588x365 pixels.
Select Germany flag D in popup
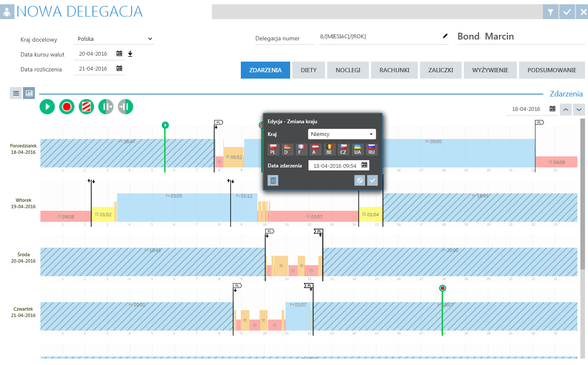[x=287, y=149]
